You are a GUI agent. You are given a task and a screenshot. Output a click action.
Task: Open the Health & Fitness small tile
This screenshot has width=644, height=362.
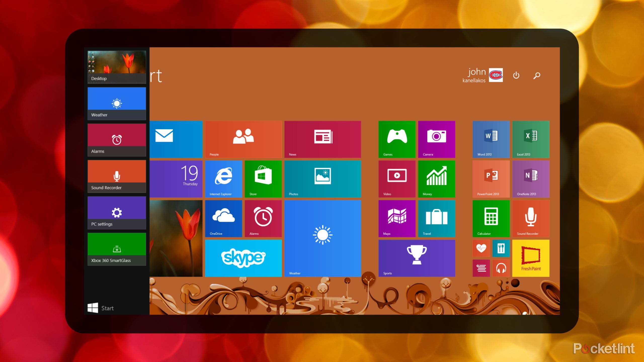pyautogui.click(x=481, y=248)
